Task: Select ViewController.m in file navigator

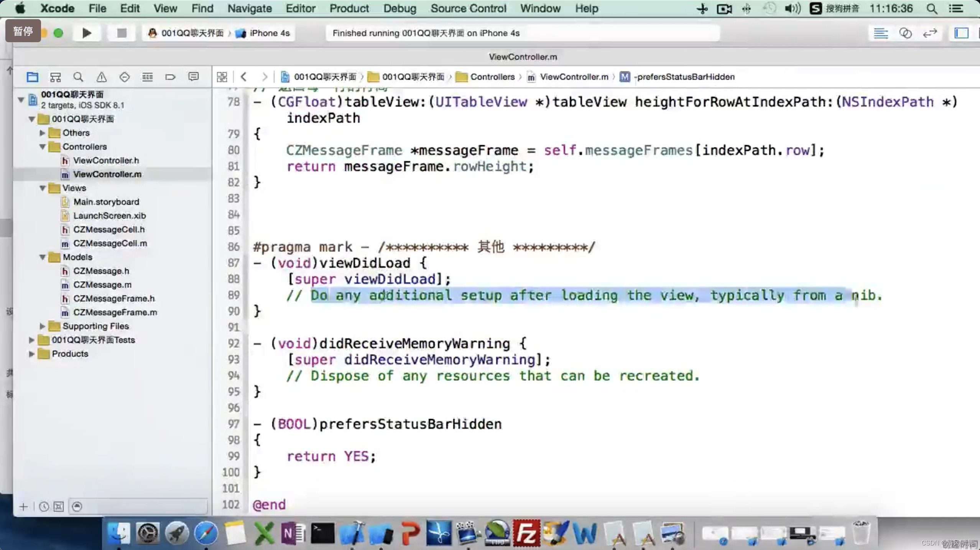Action: [107, 174]
